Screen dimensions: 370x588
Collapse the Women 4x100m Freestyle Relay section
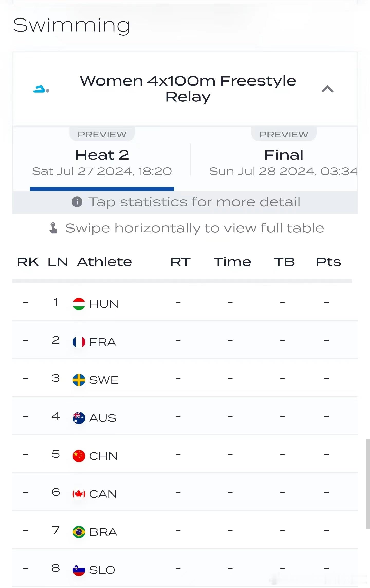pyautogui.click(x=327, y=89)
